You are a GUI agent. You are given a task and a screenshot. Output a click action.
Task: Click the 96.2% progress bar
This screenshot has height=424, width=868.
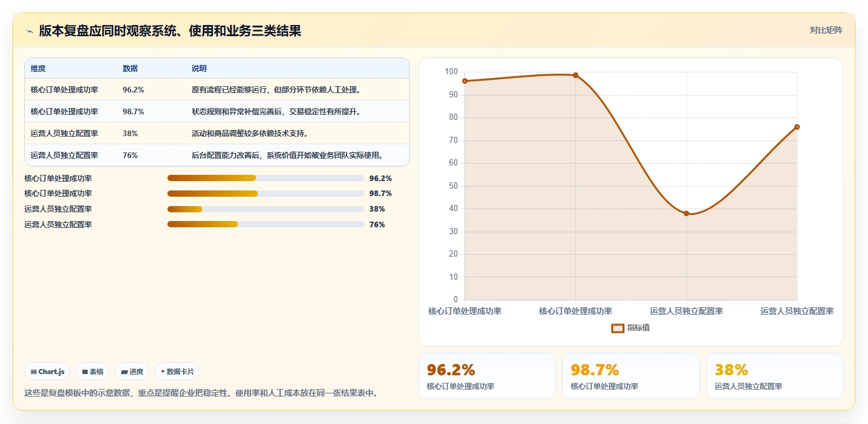click(x=266, y=178)
